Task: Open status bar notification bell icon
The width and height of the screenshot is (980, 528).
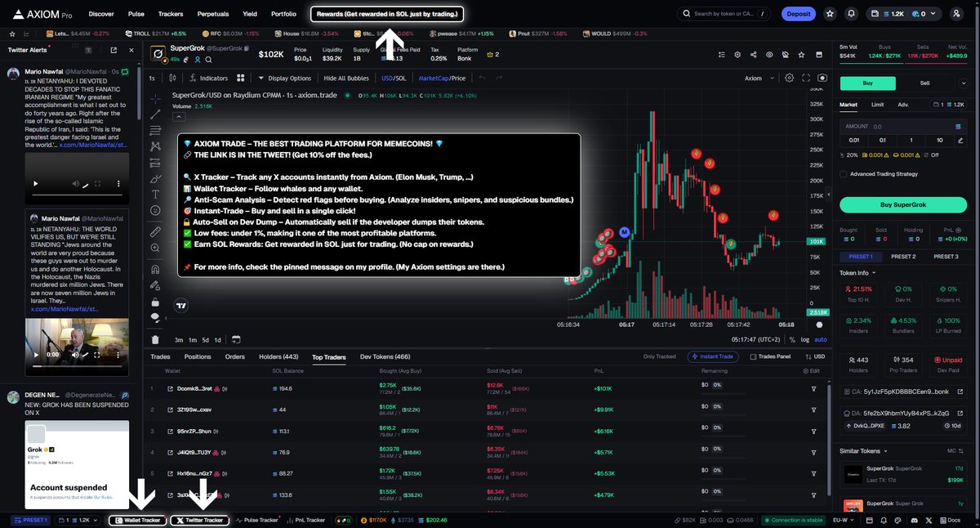Action: [x=883, y=520]
